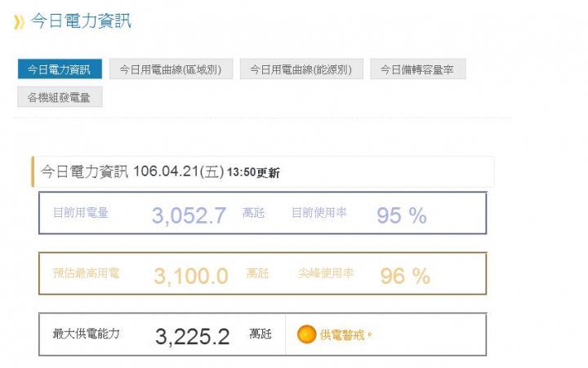
Task: Click the 96 % peak usage rate
Action: coord(405,276)
